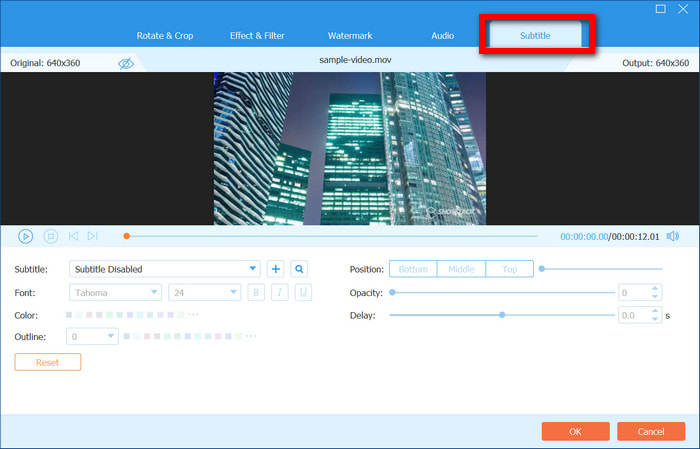Image resolution: width=700 pixels, height=449 pixels.
Task: Jump to the previous frame
Action: [73, 236]
